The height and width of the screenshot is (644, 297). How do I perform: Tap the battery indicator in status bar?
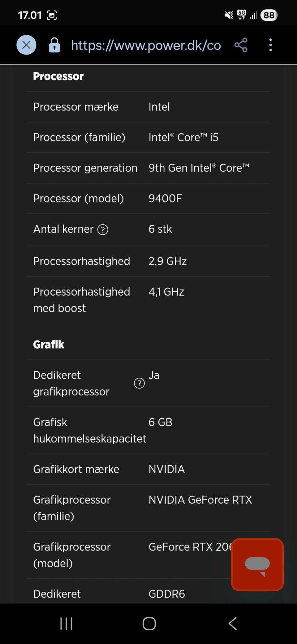click(x=269, y=15)
